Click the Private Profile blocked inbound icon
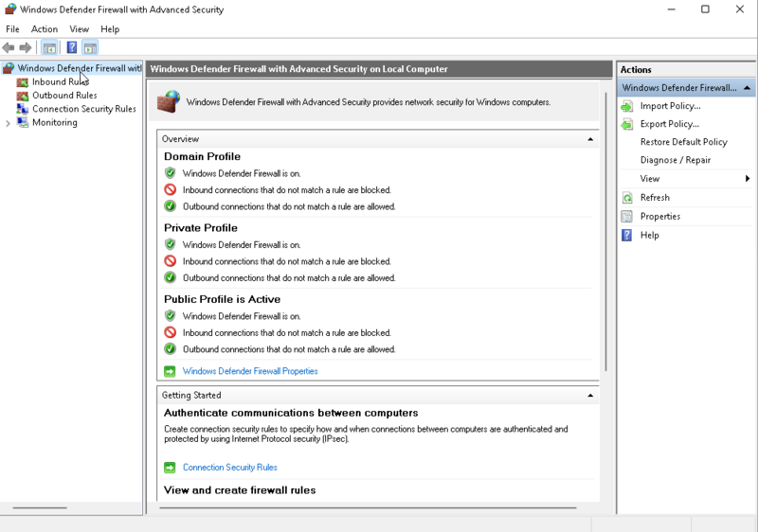The width and height of the screenshot is (758, 532). (x=170, y=261)
